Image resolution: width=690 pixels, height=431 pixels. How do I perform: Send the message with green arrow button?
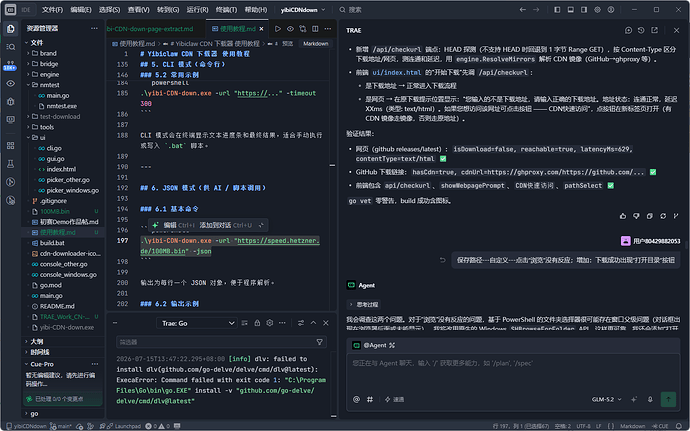pyautogui.click(x=668, y=399)
